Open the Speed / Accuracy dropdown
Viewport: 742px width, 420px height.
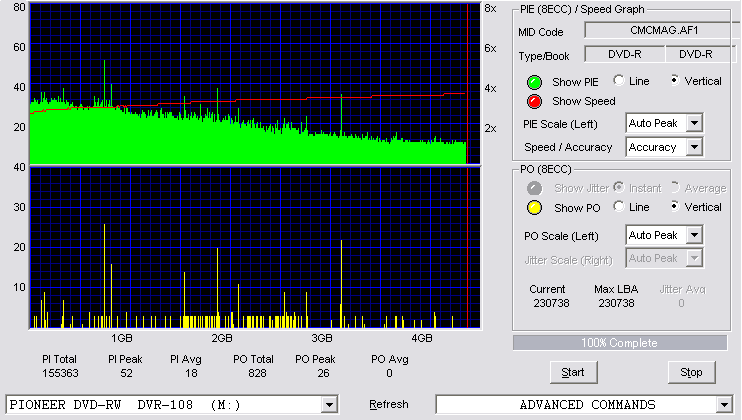tap(694, 147)
